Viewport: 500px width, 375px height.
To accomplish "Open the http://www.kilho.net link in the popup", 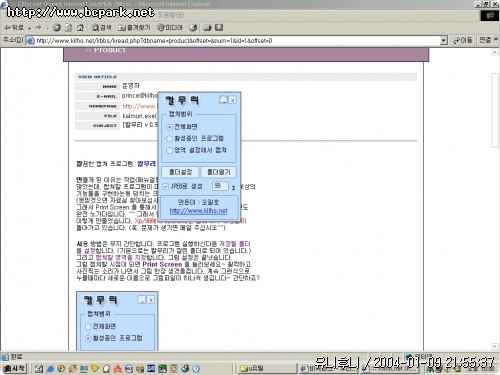I will 198,211.
